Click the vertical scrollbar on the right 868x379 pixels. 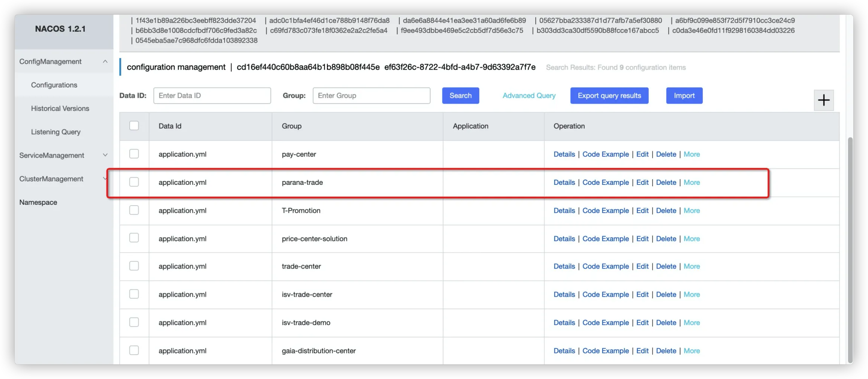[850, 248]
